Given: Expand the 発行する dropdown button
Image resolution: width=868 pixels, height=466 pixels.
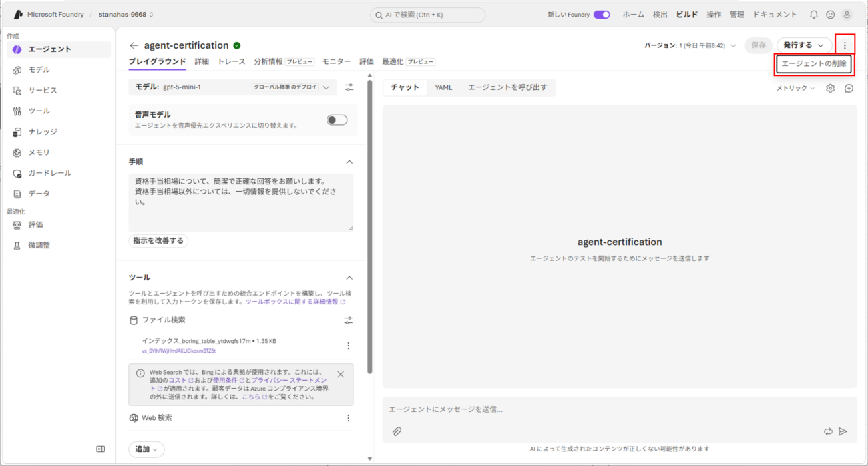Looking at the screenshot, I should 804,45.
